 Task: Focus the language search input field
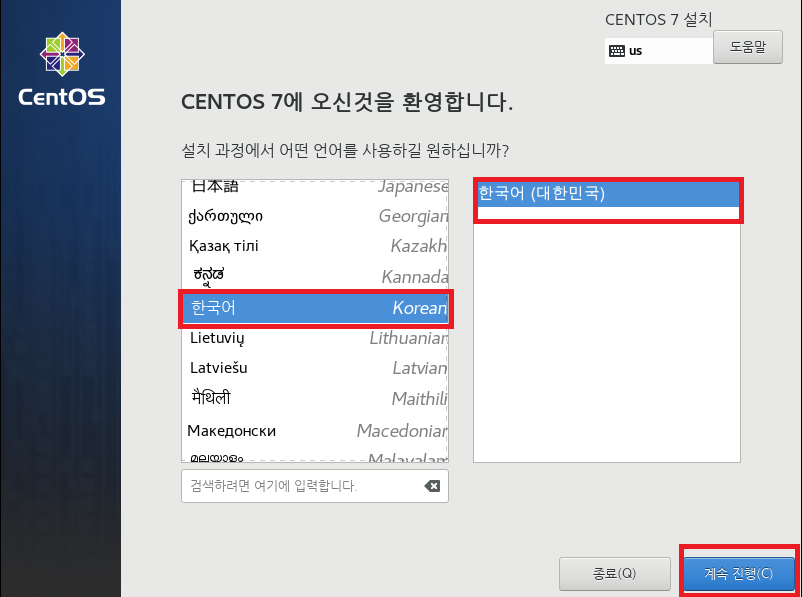click(x=315, y=486)
